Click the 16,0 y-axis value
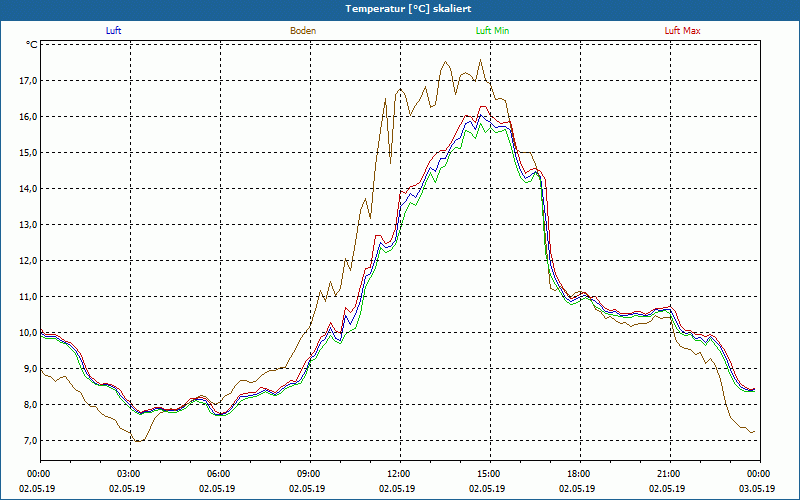Image resolution: width=800 pixels, height=500 pixels. pos(29,117)
